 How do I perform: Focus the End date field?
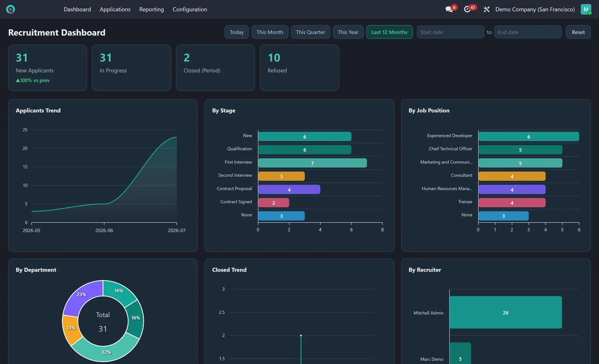pyautogui.click(x=528, y=32)
